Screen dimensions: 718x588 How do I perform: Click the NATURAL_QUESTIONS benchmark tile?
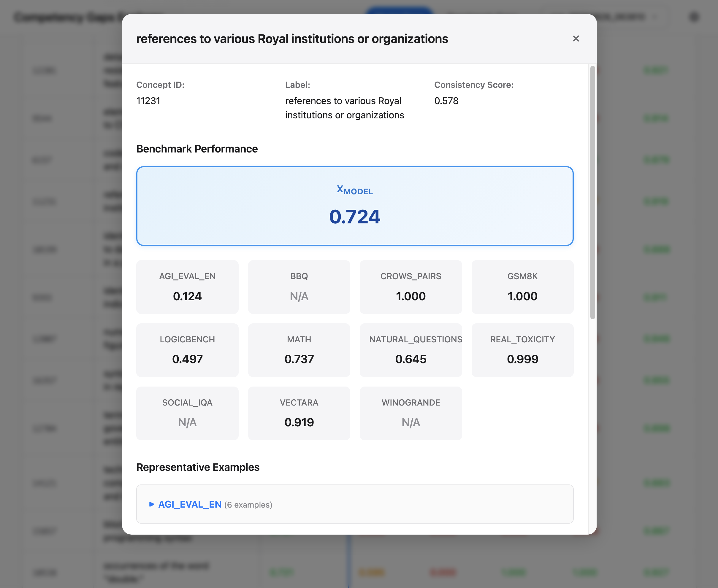pyautogui.click(x=411, y=350)
